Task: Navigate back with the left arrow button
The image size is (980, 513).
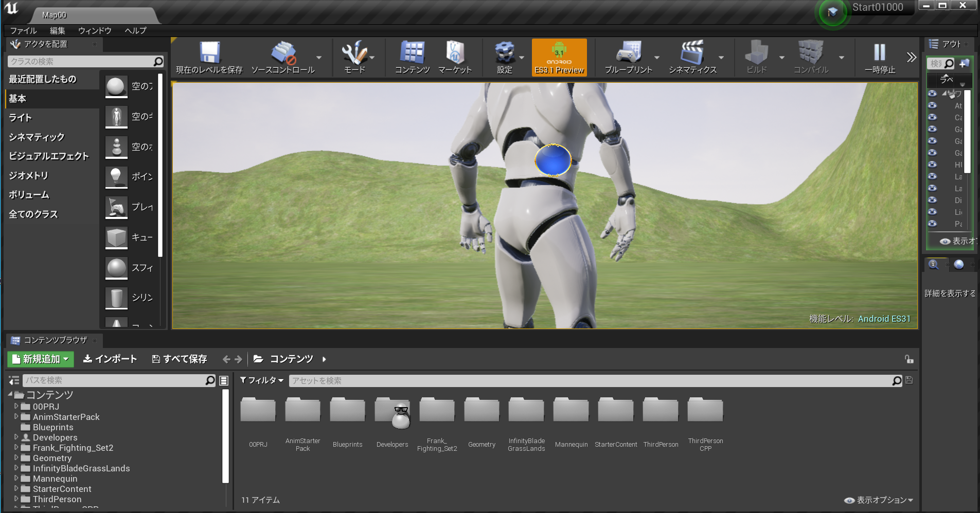Action: [x=226, y=359]
